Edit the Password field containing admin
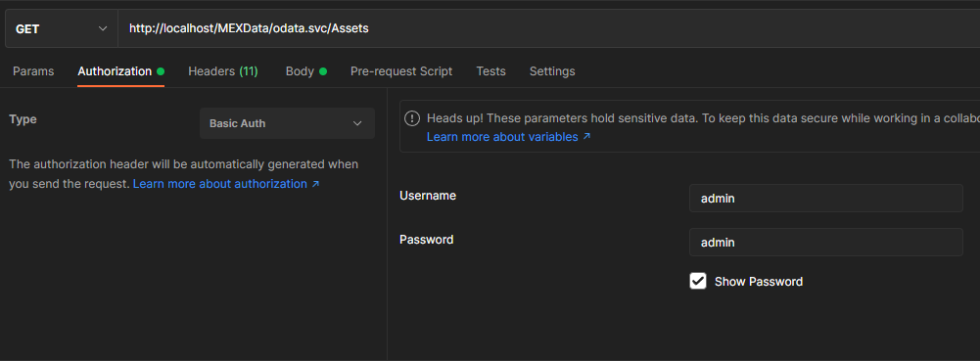The image size is (980, 361). [x=825, y=243]
